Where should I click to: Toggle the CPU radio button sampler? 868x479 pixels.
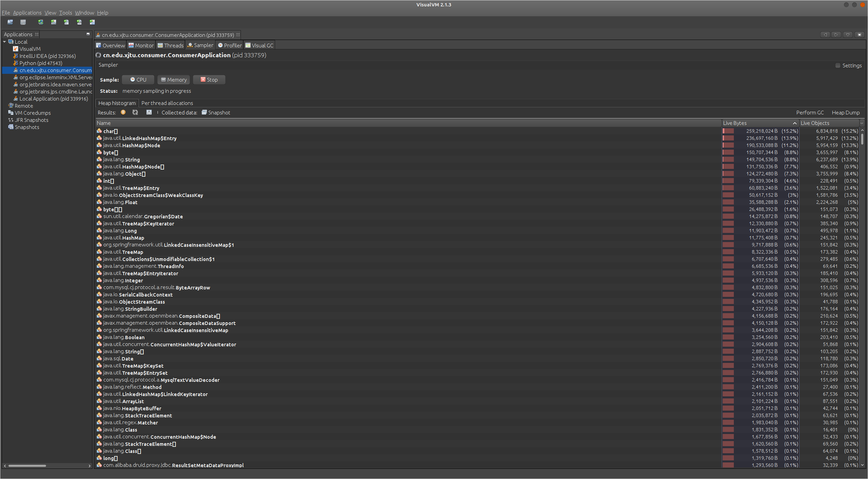[137, 79]
